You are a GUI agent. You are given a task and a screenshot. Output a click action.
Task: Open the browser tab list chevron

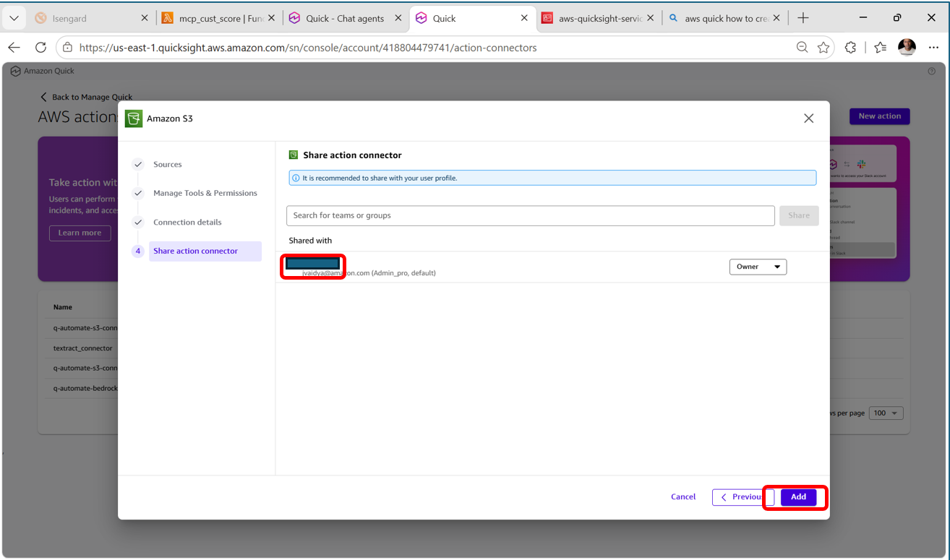14,18
